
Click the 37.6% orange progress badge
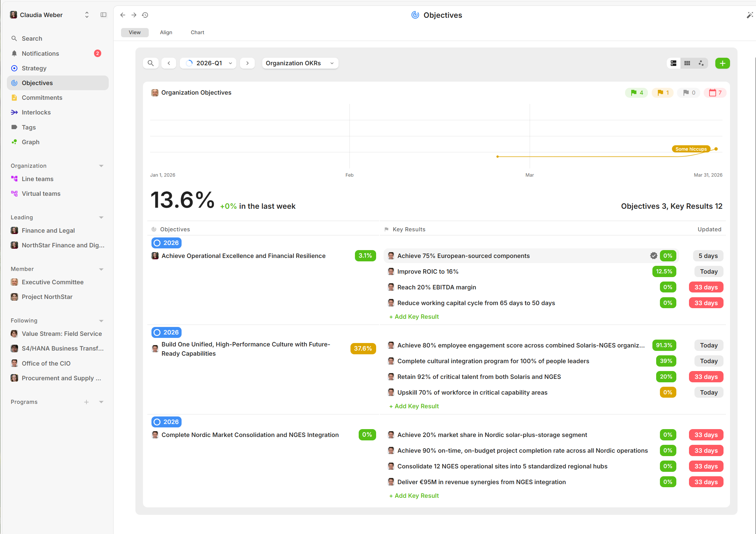pyautogui.click(x=363, y=348)
